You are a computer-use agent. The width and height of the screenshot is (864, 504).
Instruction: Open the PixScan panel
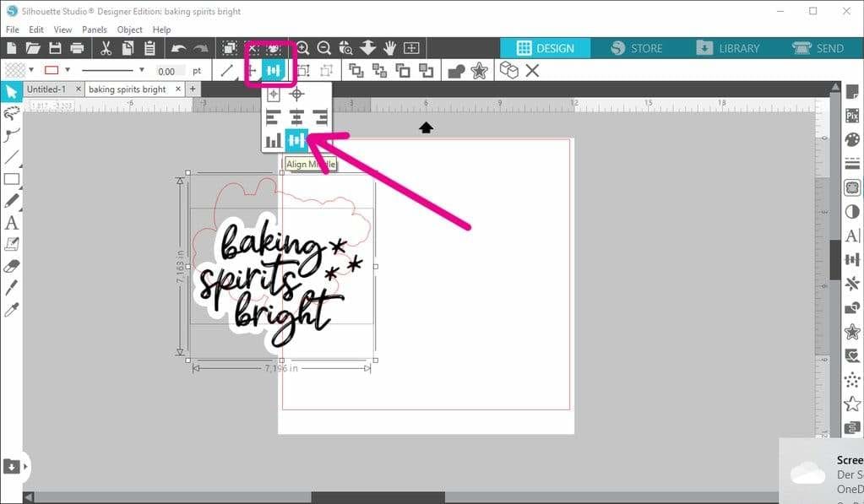(x=852, y=116)
